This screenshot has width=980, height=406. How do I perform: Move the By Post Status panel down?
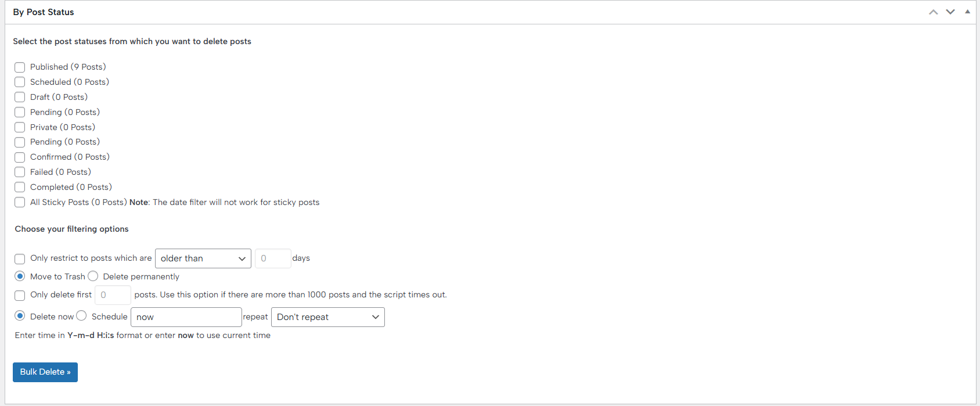pos(950,12)
